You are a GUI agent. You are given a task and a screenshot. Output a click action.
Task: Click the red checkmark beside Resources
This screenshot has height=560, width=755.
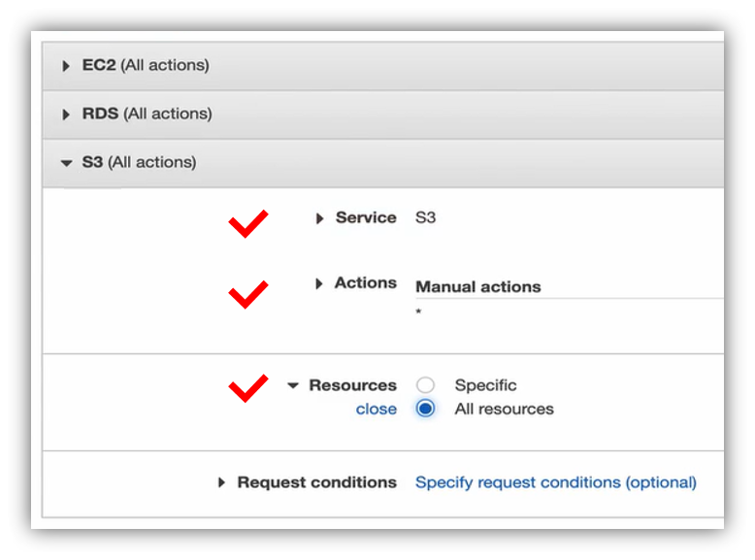pyautogui.click(x=247, y=389)
